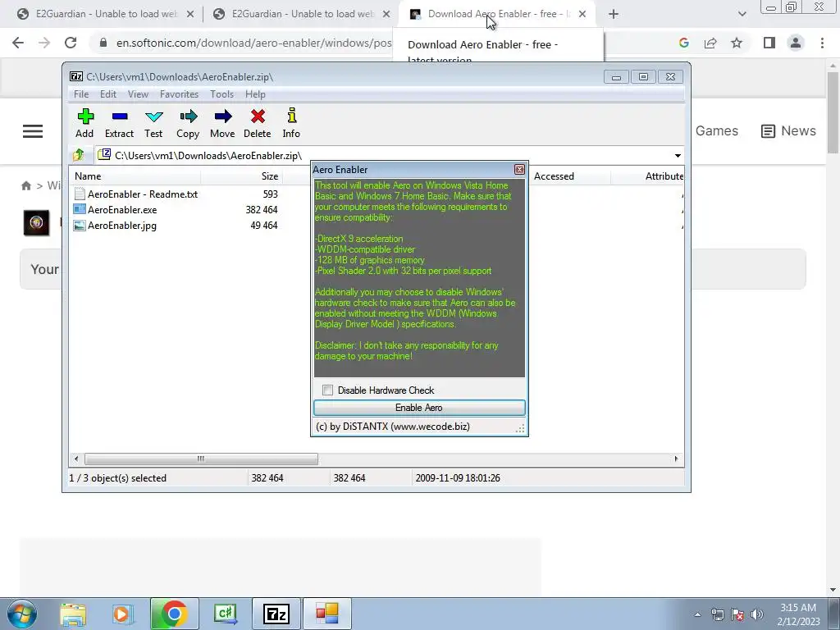Click the share page icon
The width and height of the screenshot is (840, 630).
[710, 43]
